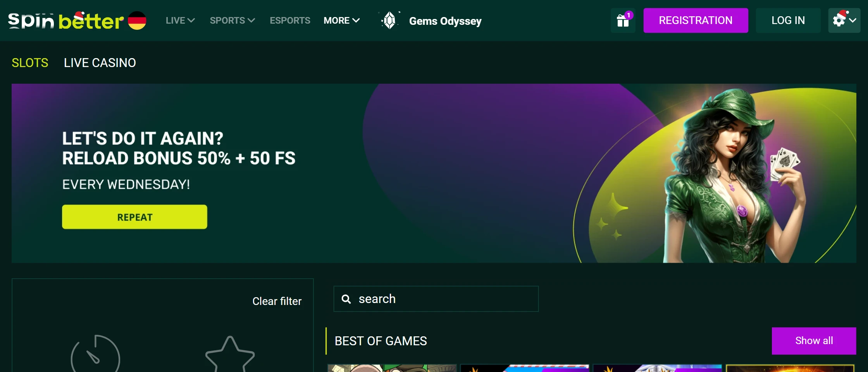Expand the LIVE dropdown menu
868x372 pixels.
180,21
